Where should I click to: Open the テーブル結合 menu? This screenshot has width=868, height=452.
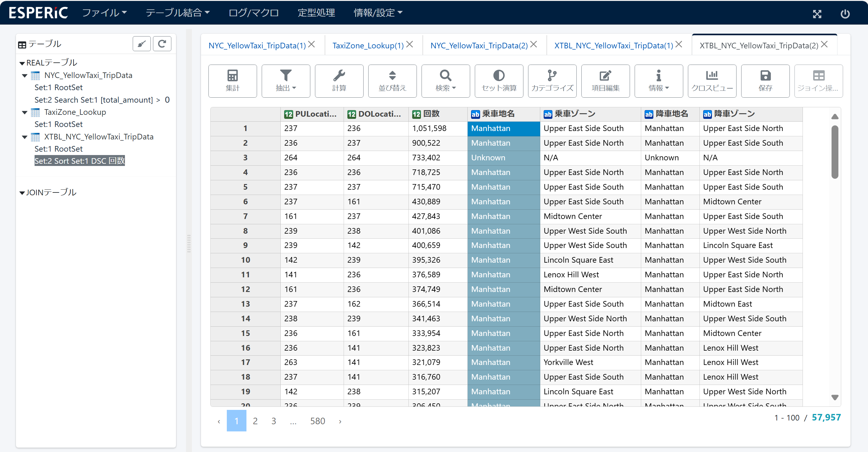coord(177,13)
